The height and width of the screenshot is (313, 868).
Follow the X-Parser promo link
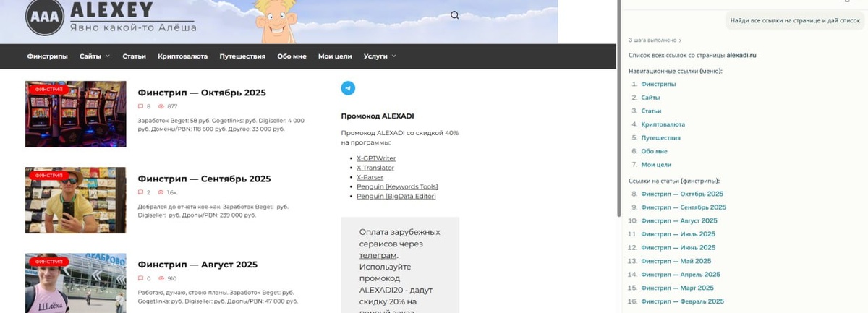point(370,177)
